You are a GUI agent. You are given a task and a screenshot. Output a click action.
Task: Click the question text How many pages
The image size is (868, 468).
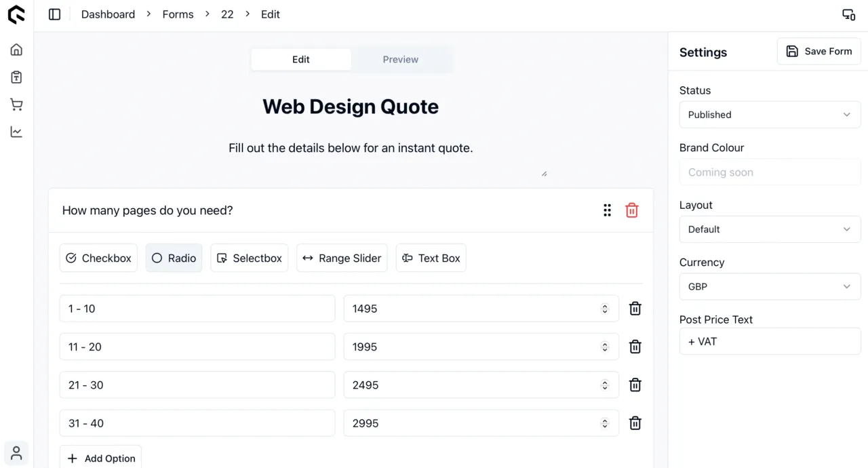(x=147, y=210)
